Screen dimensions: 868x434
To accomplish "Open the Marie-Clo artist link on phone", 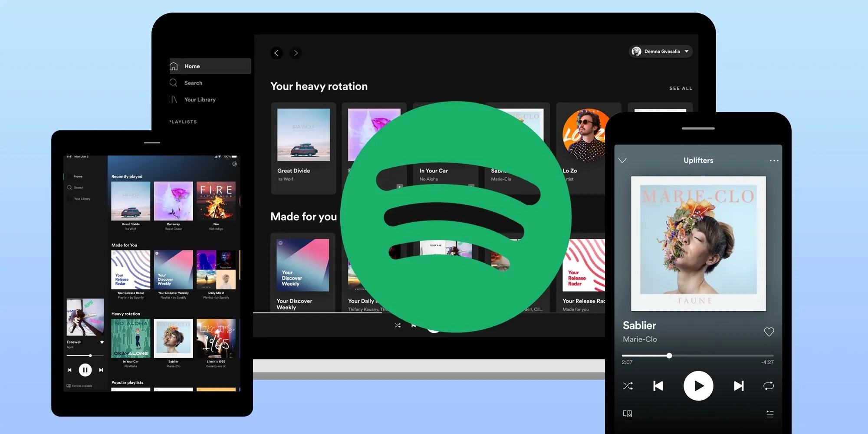I will click(640, 339).
